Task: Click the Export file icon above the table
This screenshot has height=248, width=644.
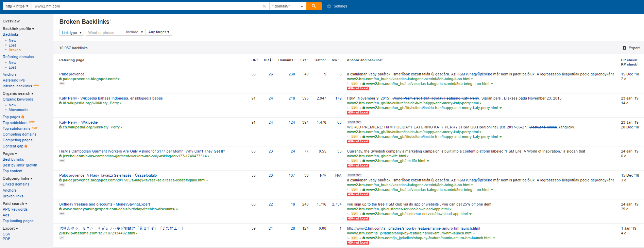Action: point(624,48)
